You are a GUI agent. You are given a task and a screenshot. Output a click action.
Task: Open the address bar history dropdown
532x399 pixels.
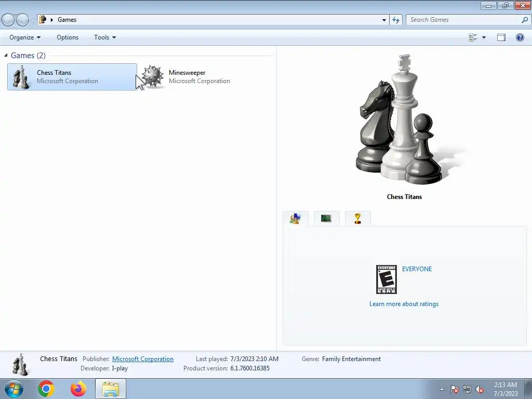tap(384, 20)
